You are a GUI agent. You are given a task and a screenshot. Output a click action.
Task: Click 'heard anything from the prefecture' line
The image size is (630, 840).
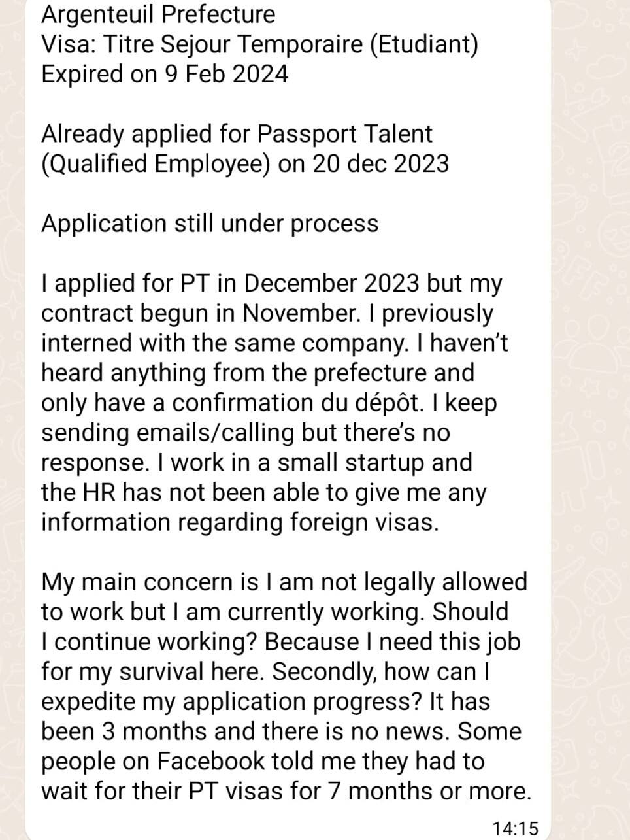pyautogui.click(x=257, y=373)
